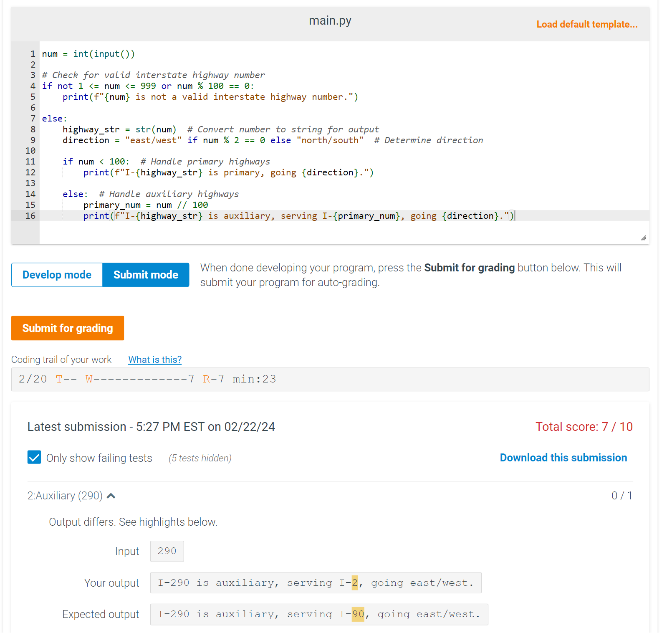Select the Your output text box

coord(315,582)
